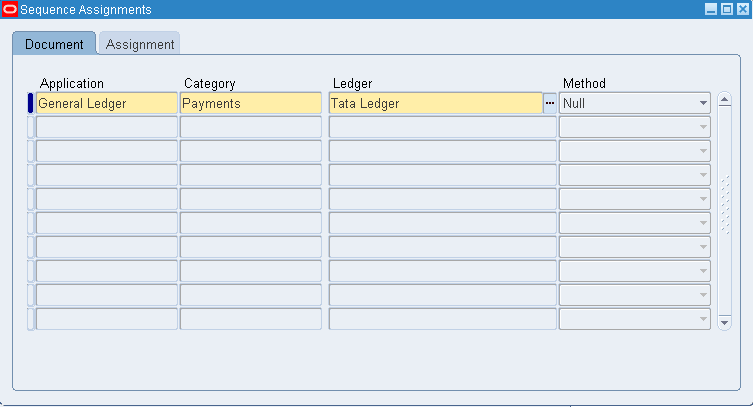Minimize the Sequence Assignments window
The image size is (753, 407).
point(711,9)
